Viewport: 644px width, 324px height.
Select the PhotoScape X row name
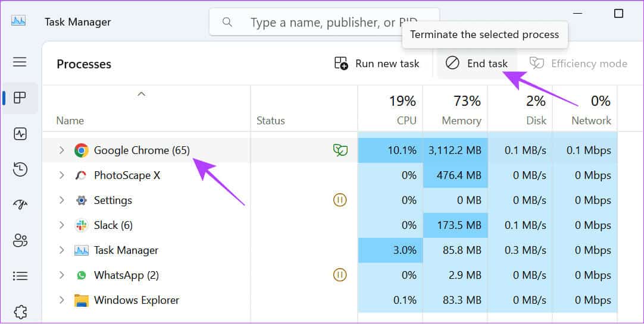[x=127, y=175]
